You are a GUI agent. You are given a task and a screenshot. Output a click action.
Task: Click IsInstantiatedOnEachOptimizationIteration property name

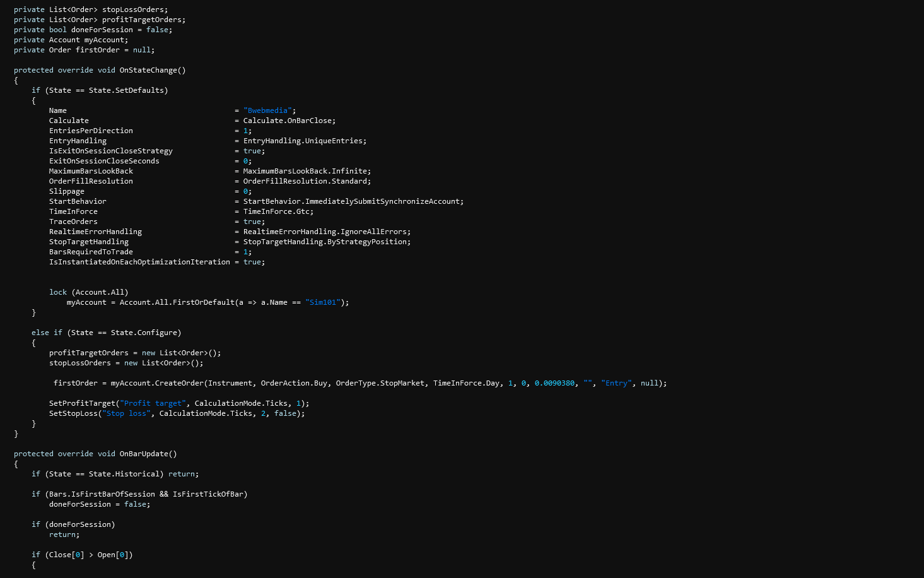point(139,262)
